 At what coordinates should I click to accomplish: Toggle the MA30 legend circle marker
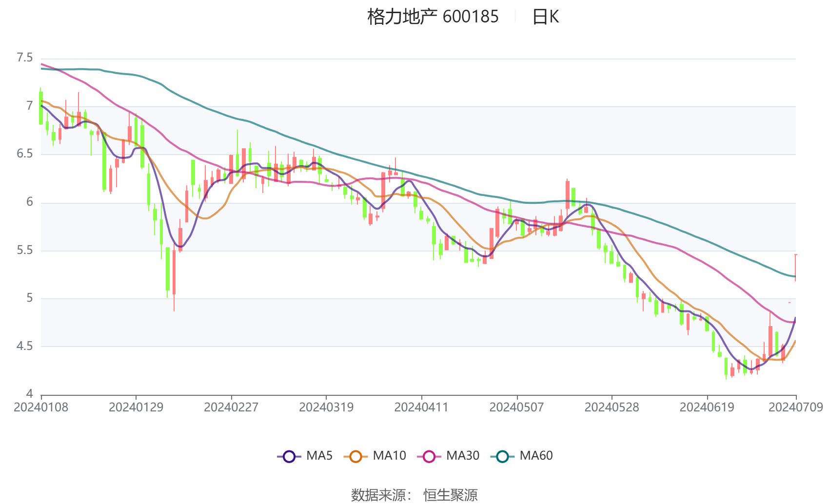pyautogui.click(x=429, y=457)
